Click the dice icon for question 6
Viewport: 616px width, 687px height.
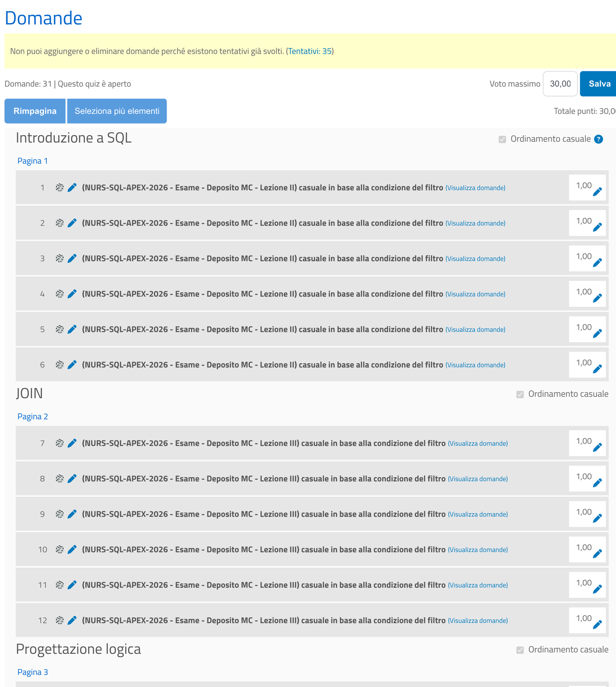(x=60, y=365)
